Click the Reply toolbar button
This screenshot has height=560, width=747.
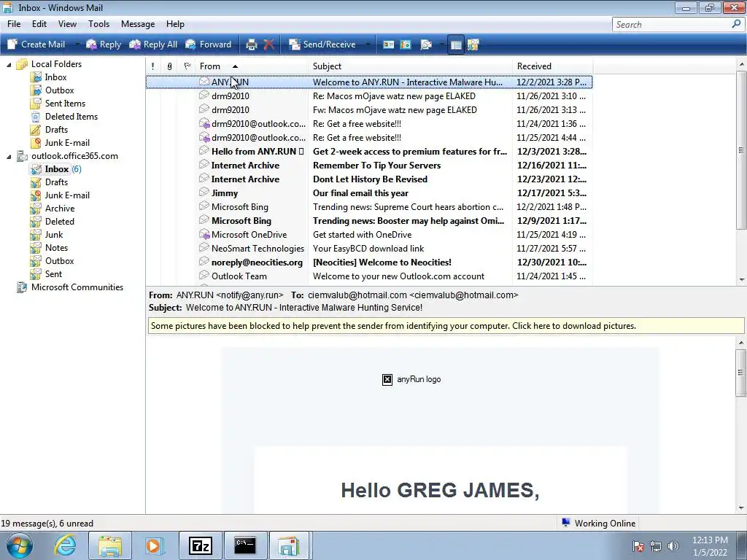click(104, 44)
